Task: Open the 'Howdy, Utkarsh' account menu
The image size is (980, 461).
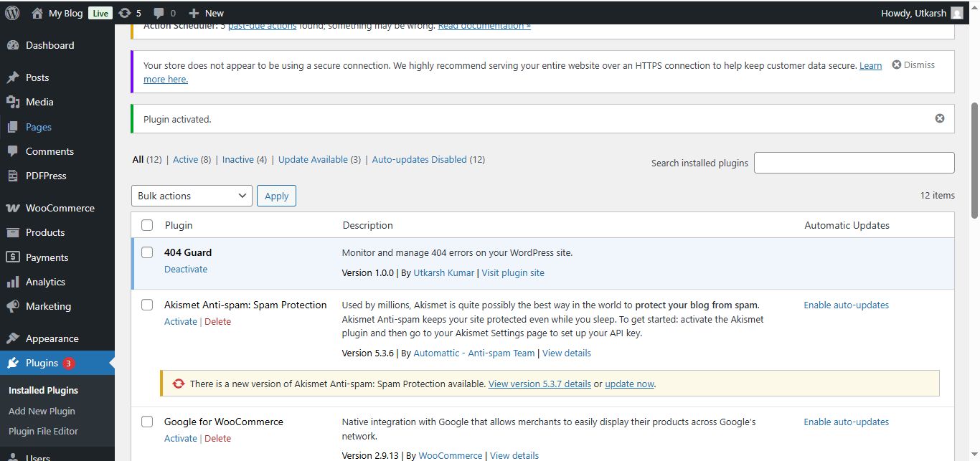Action: (921, 13)
